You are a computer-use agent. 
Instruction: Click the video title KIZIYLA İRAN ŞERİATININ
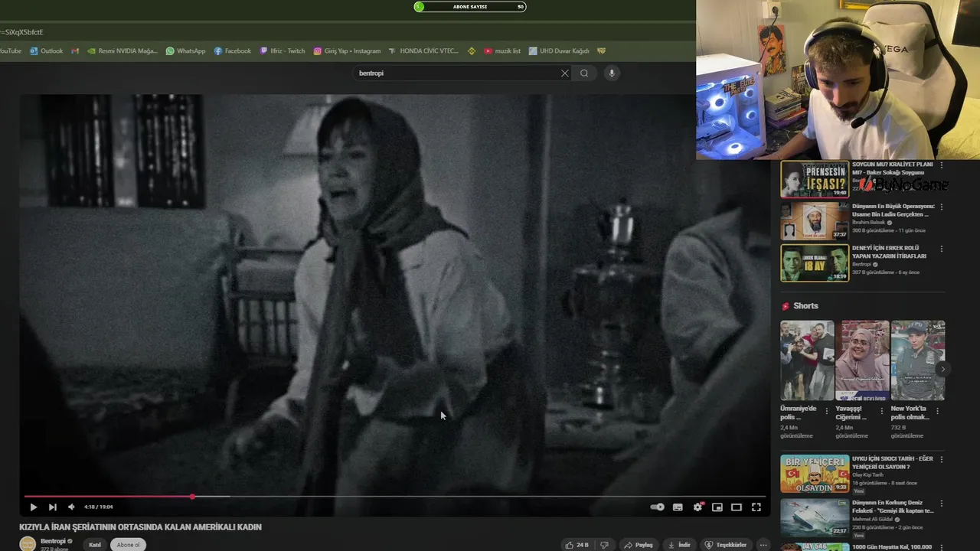[140, 527]
